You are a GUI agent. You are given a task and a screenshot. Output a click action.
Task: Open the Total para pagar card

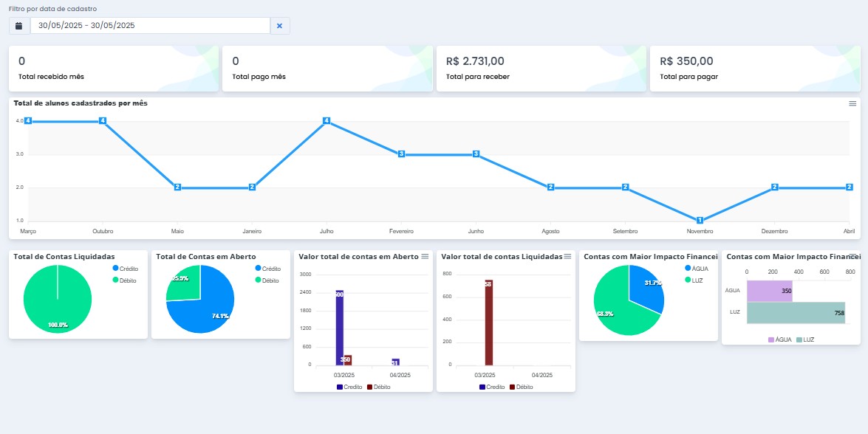tap(755, 69)
